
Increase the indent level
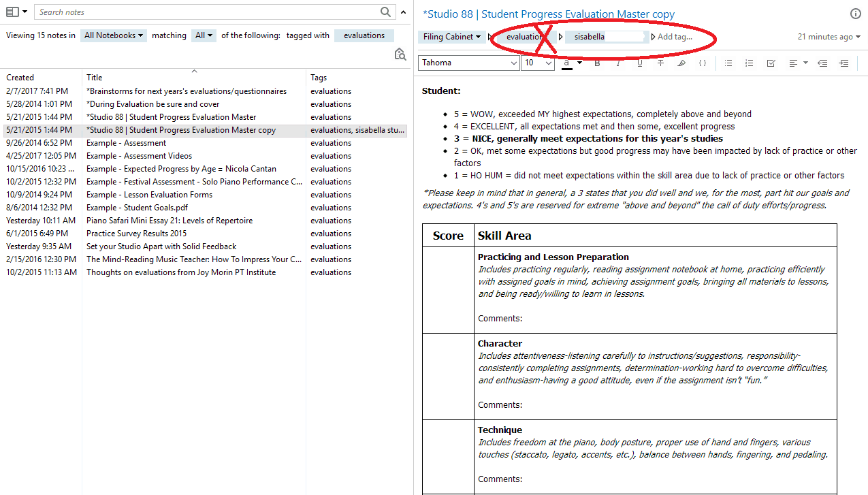[x=843, y=63]
